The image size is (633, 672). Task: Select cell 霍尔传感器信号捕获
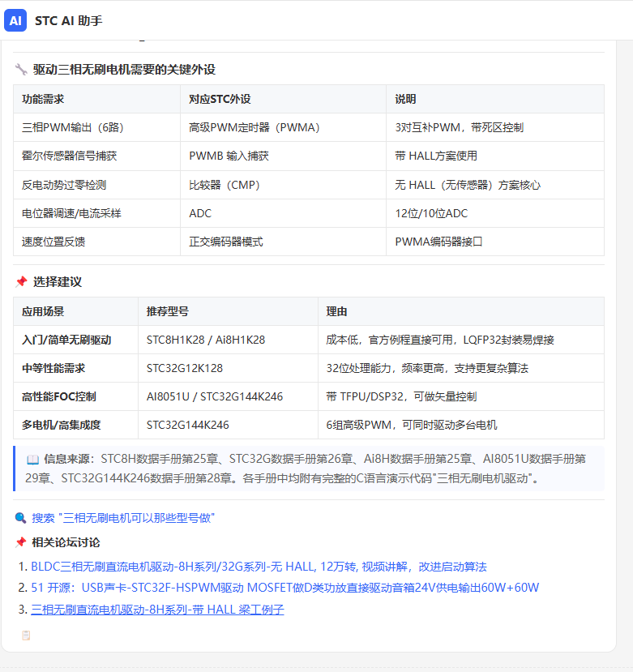(97, 156)
